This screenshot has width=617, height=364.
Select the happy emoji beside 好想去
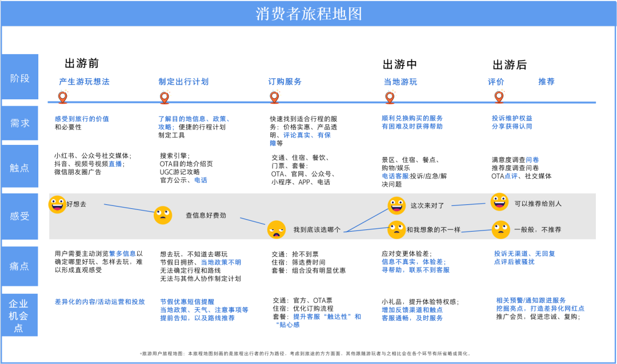(x=57, y=204)
